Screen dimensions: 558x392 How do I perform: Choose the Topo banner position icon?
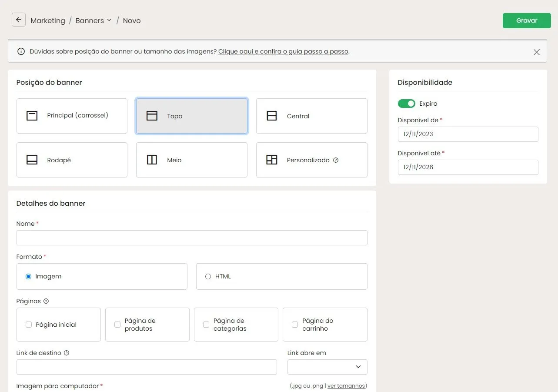[x=152, y=116]
